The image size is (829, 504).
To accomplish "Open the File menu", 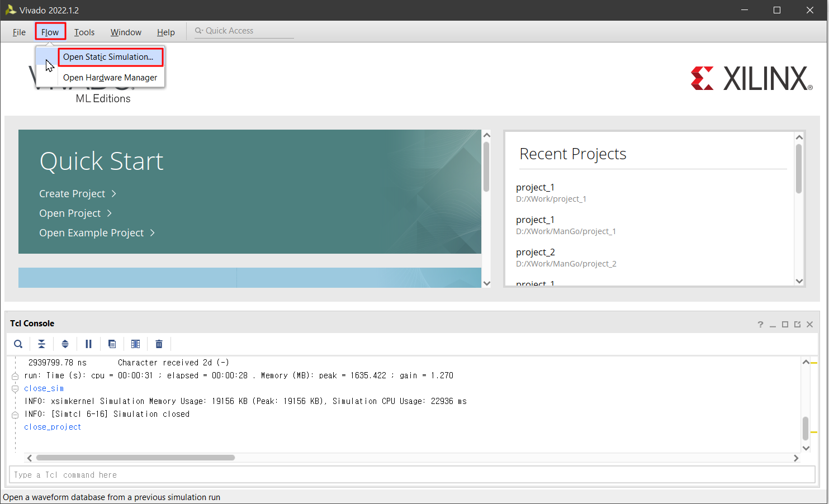I will (x=19, y=32).
